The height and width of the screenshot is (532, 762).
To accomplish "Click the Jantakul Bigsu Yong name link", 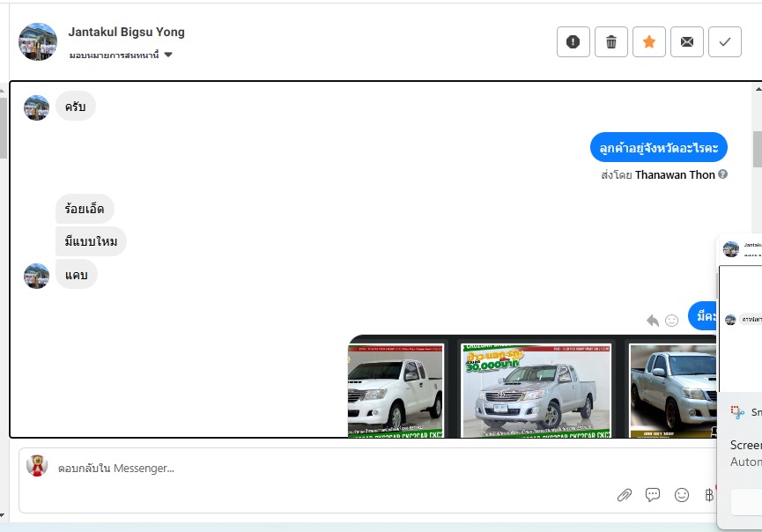I will point(126,32).
